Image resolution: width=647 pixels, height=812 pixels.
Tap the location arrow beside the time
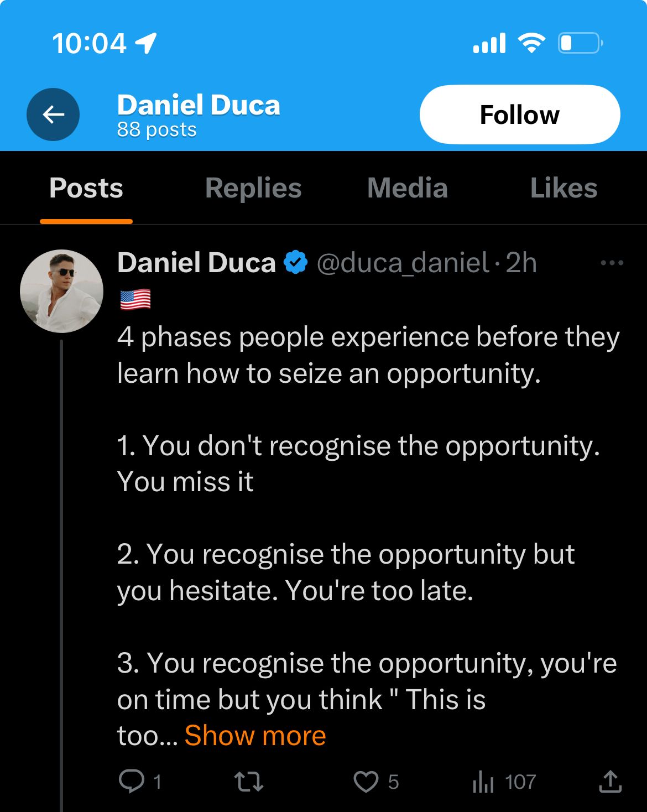[146, 43]
